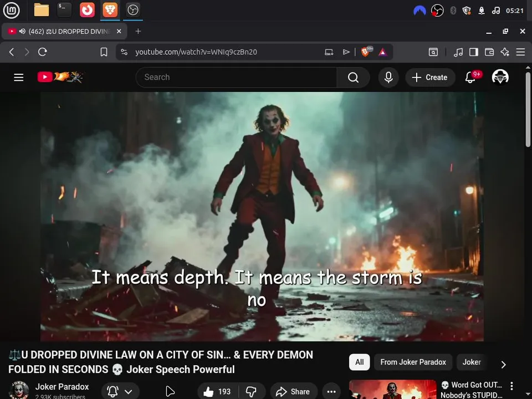Click the install/cast icon in address bar
532x399 pixels.
329,52
